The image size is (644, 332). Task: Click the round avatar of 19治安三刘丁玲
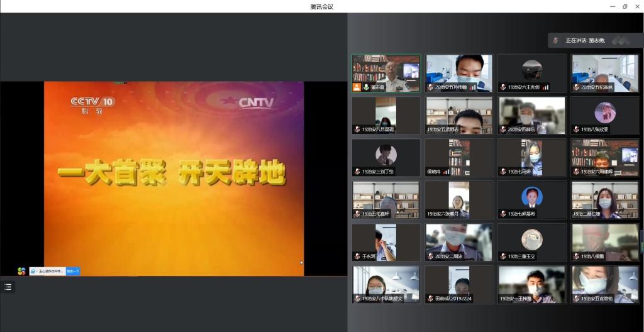pyautogui.click(x=386, y=155)
